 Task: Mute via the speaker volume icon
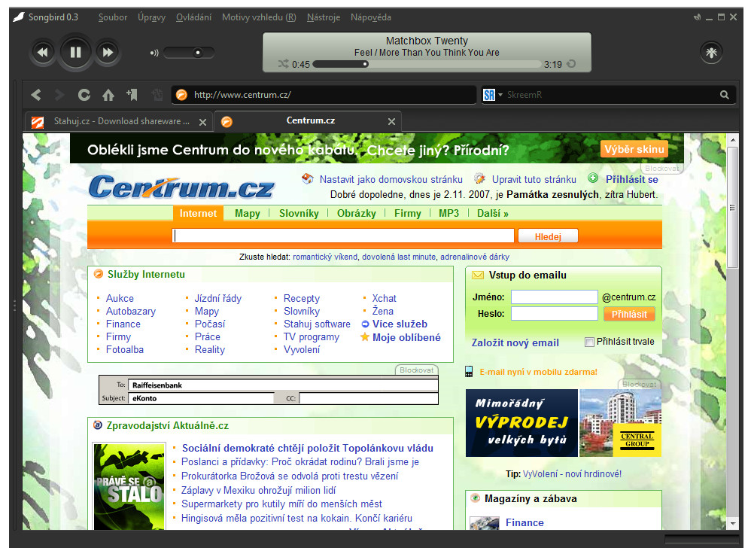pyautogui.click(x=154, y=53)
